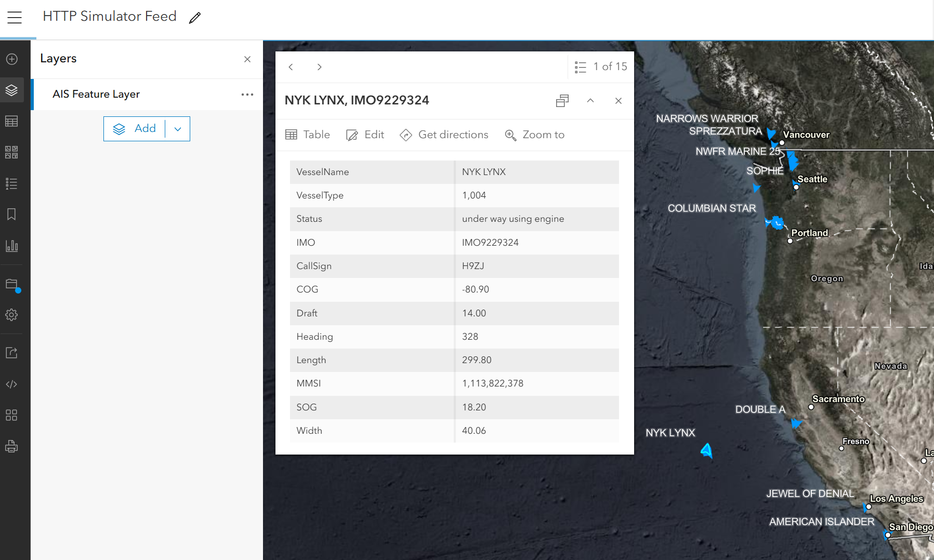Select the COG value -80.90
Screen dimensions: 934x560
[x=476, y=289]
